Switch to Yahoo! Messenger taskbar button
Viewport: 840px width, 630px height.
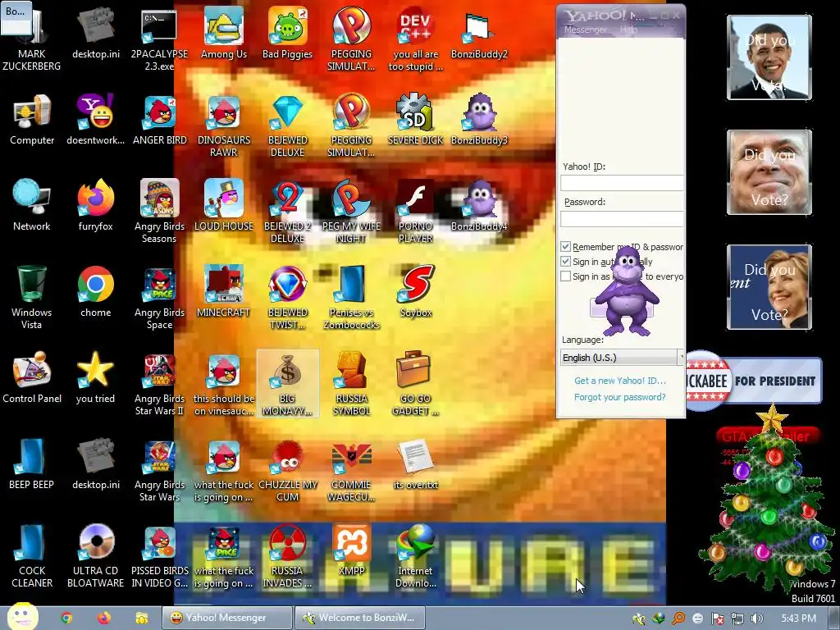227,618
